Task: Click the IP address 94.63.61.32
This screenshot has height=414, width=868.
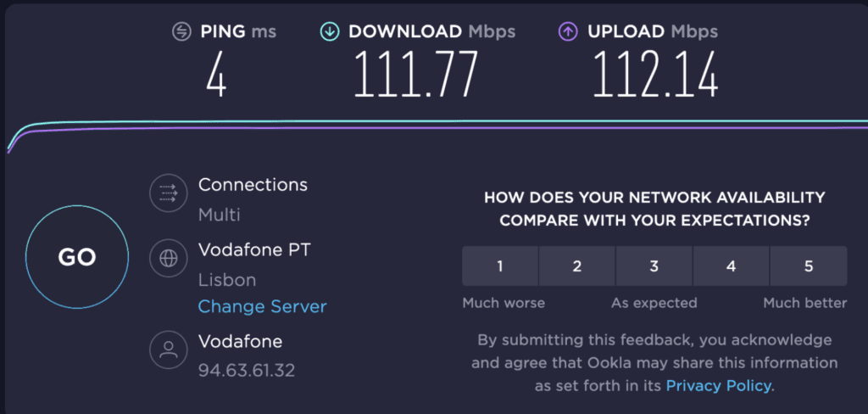Action: (246, 371)
